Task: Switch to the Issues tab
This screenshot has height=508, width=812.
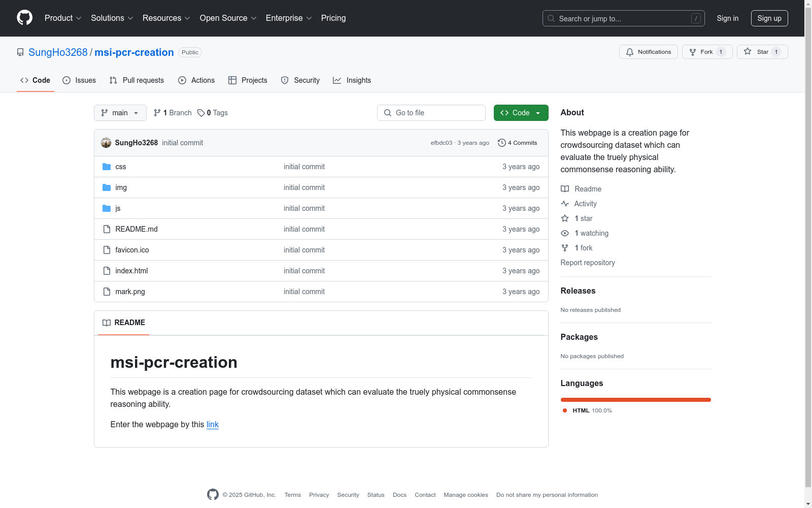Action: point(79,80)
